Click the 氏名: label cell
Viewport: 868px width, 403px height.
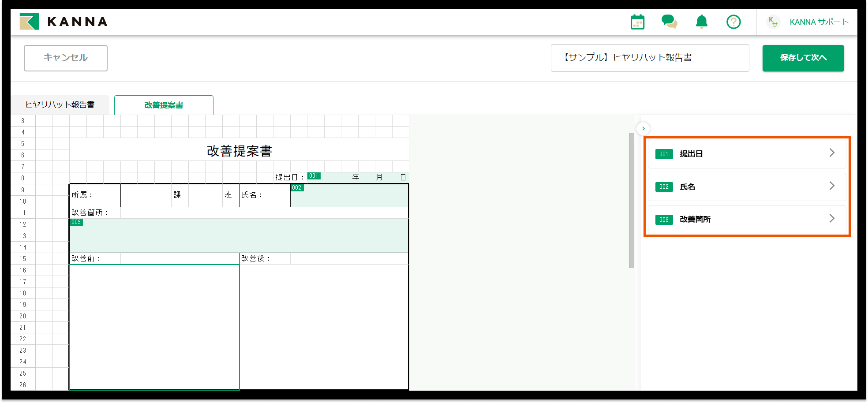pos(265,195)
